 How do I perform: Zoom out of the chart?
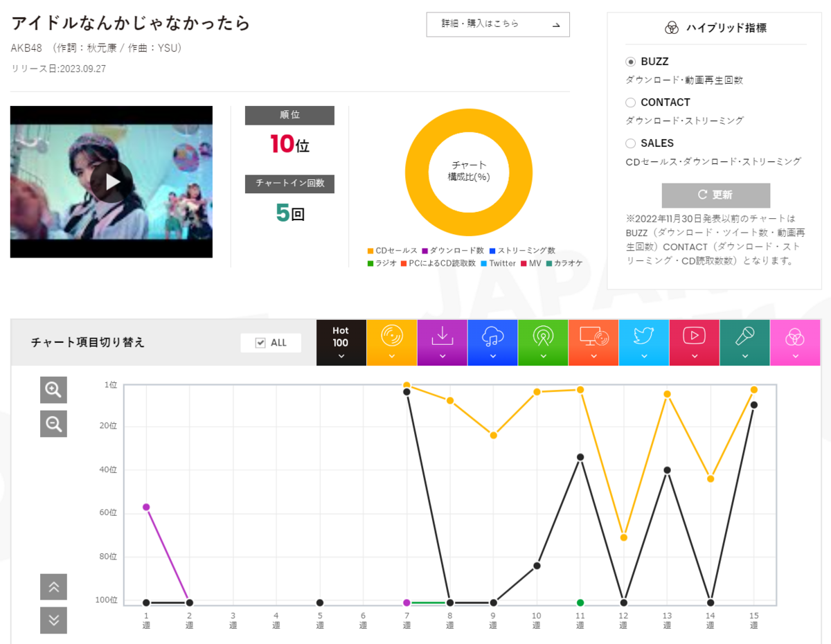pos(53,423)
